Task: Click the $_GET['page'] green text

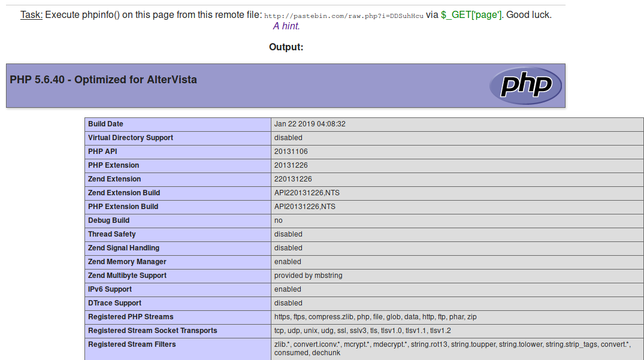Action: pyautogui.click(x=471, y=15)
